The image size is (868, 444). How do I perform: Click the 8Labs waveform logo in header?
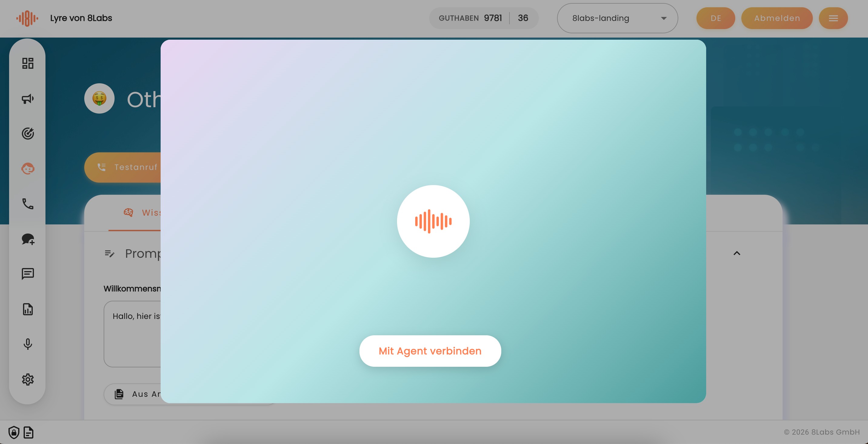click(27, 18)
